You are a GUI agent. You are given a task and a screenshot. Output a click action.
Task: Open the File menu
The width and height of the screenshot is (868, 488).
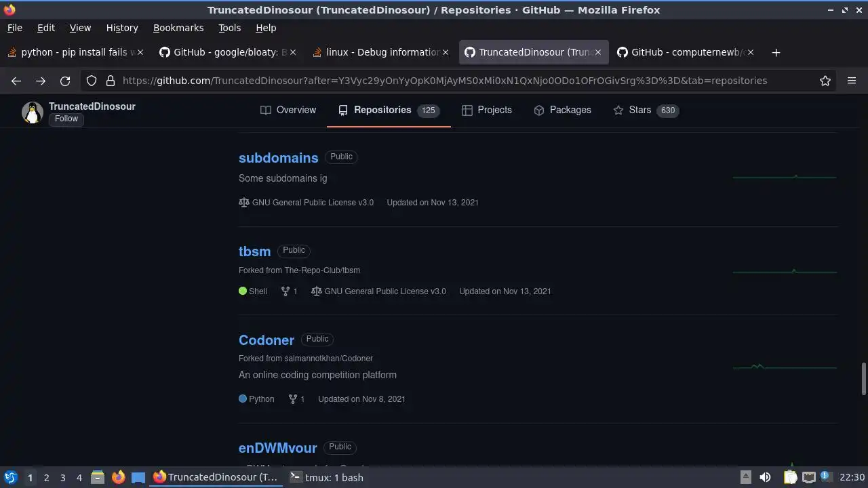click(x=14, y=28)
